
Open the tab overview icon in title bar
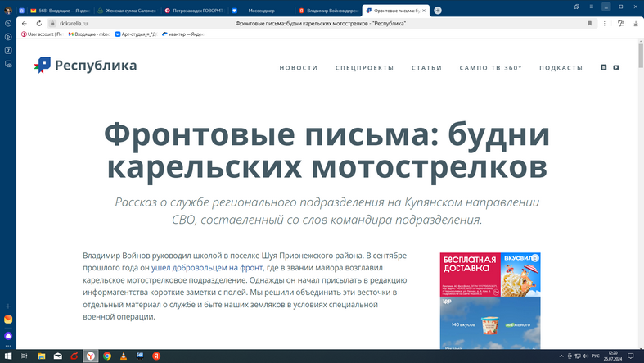click(x=577, y=7)
